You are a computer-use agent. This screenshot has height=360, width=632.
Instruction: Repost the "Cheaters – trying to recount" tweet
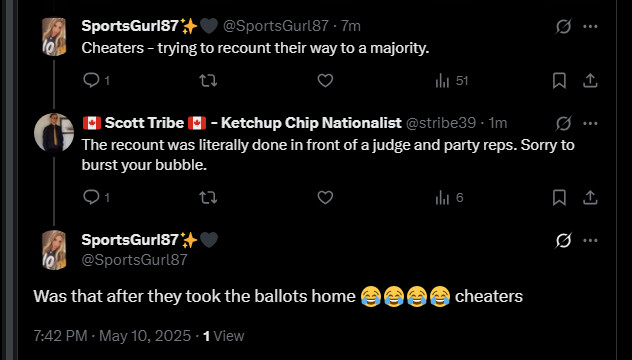pos(208,81)
